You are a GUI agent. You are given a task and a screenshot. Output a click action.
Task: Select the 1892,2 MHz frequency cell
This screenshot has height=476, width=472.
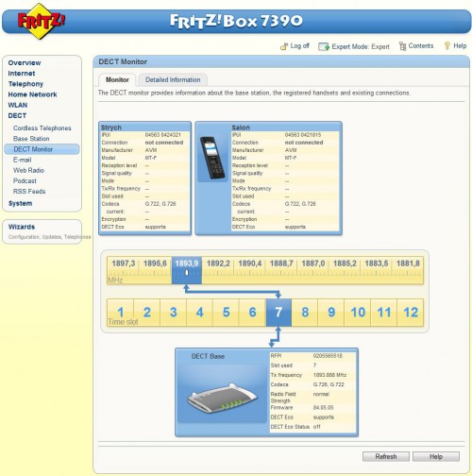218,270
